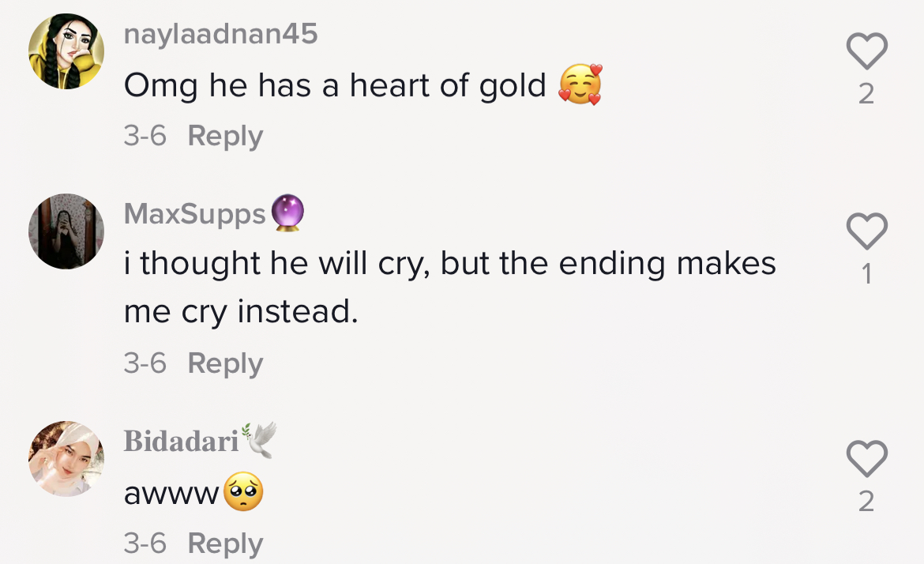Open the naylaadnan45 username link

tap(220, 34)
